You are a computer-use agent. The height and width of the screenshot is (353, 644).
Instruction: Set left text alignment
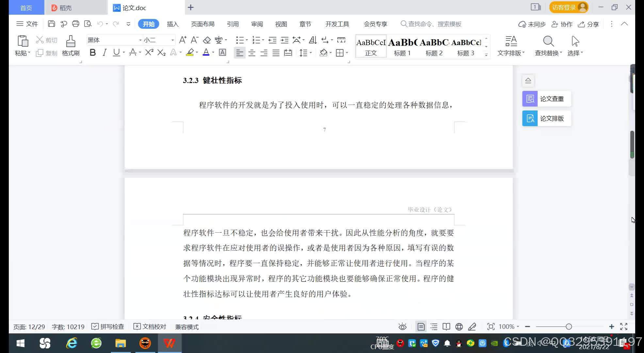click(x=239, y=53)
